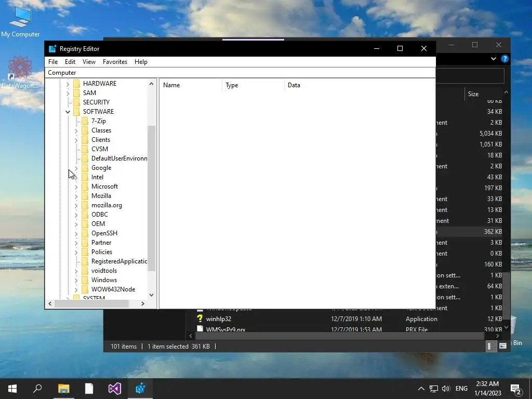This screenshot has height=399, width=532.
Task: Select the Google key folder icon
Action: [85, 168]
